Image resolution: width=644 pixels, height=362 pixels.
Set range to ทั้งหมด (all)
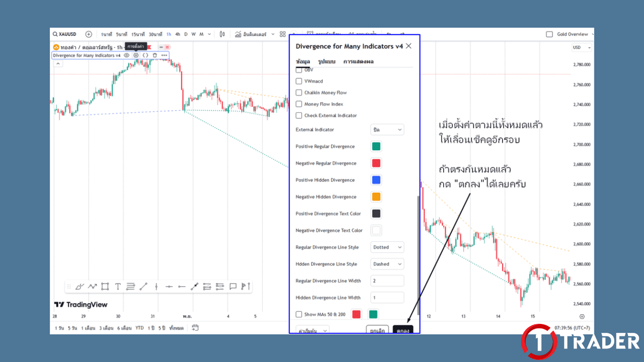point(177,328)
